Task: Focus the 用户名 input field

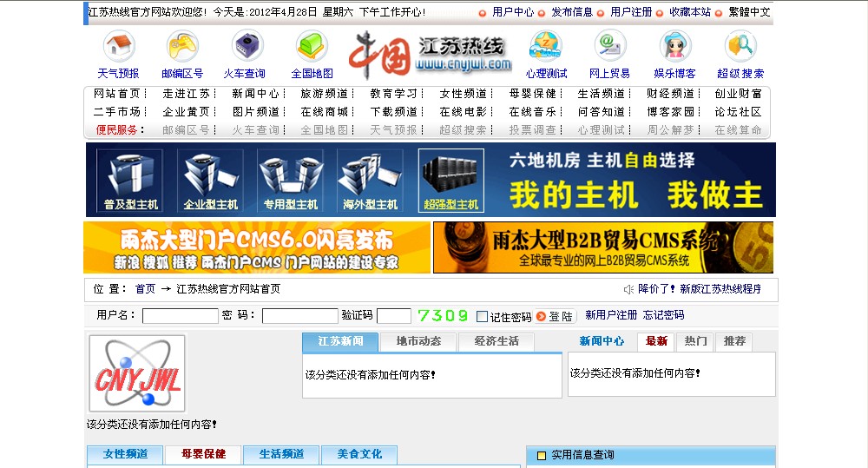Action: [181, 316]
